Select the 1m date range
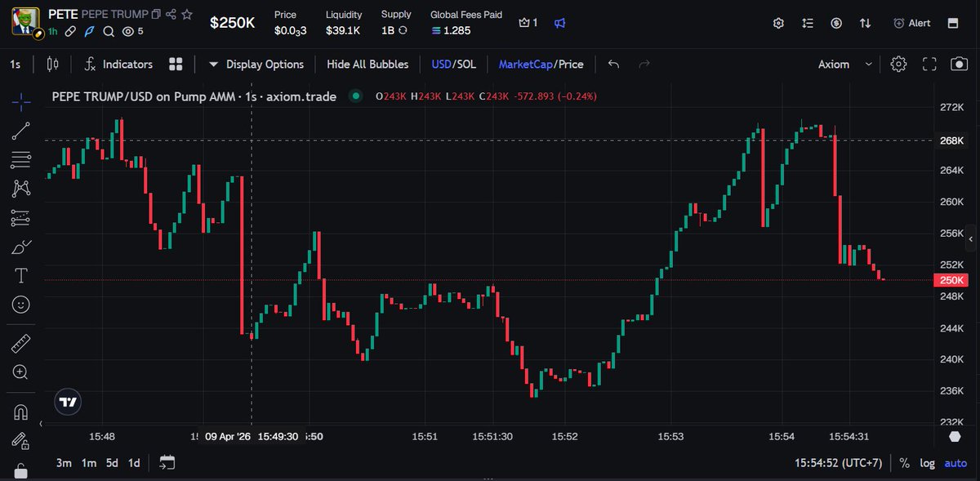Viewport: 980px width, 481px height. 89,463
